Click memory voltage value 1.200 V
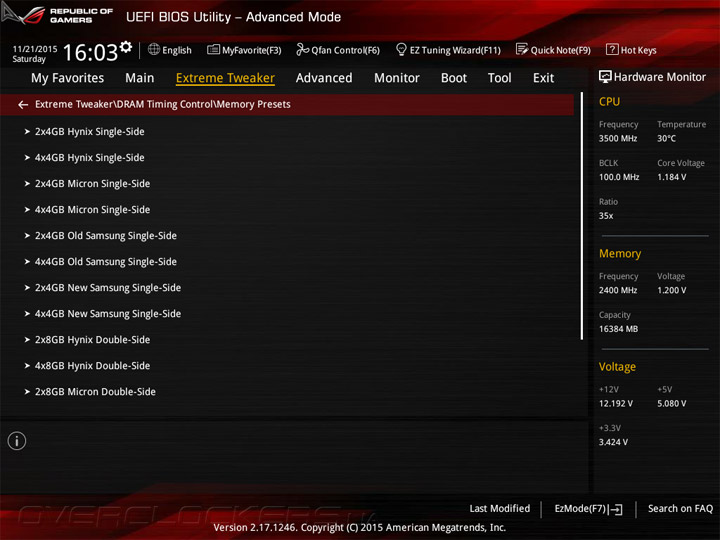Image resolution: width=720 pixels, height=540 pixels. 672,290
